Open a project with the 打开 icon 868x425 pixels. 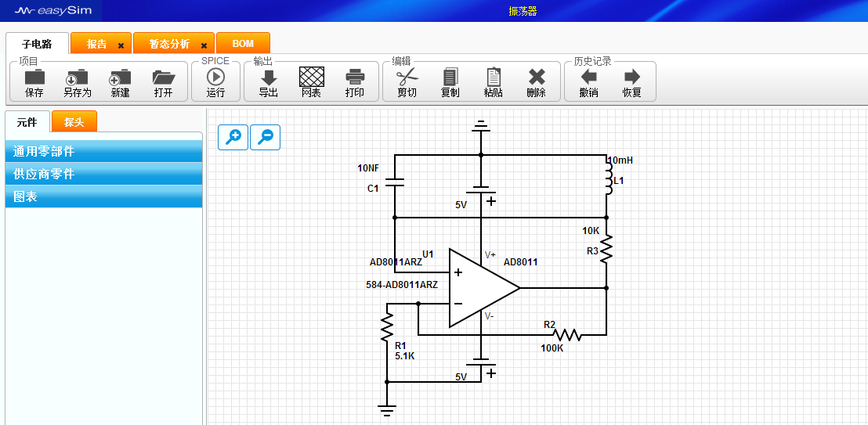pyautogui.click(x=163, y=77)
